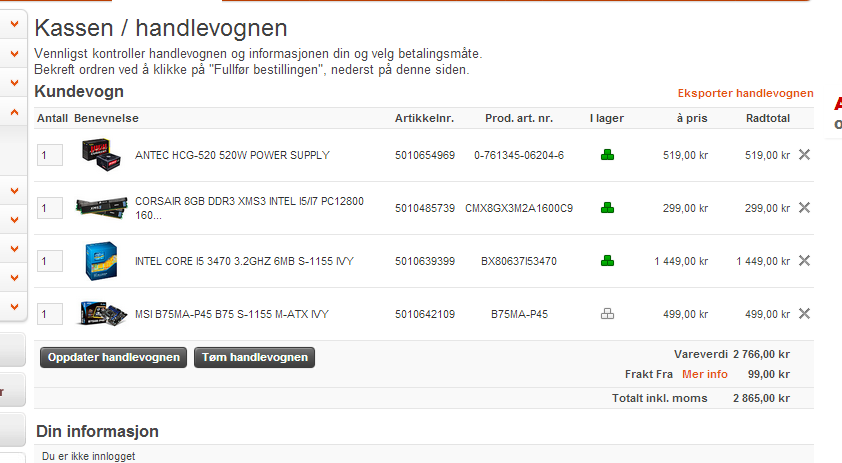Click I lager column header

pos(607,118)
